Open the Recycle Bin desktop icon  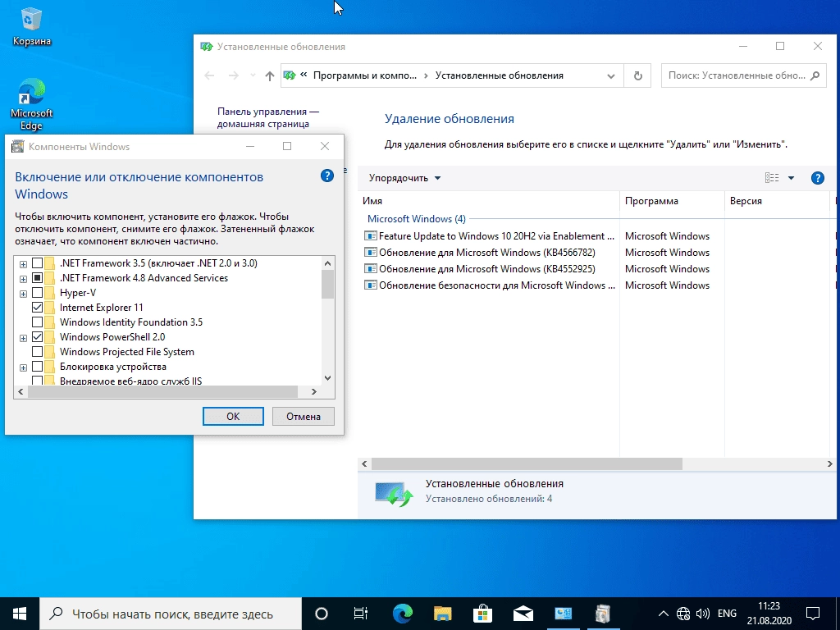(x=31, y=27)
